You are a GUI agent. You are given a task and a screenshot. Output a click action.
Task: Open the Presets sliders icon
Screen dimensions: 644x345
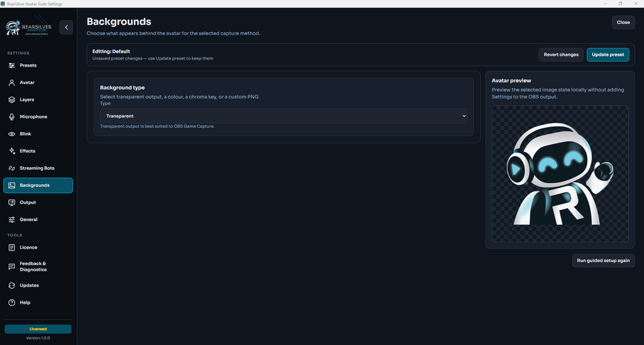pyautogui.click(x=11, y=65)
